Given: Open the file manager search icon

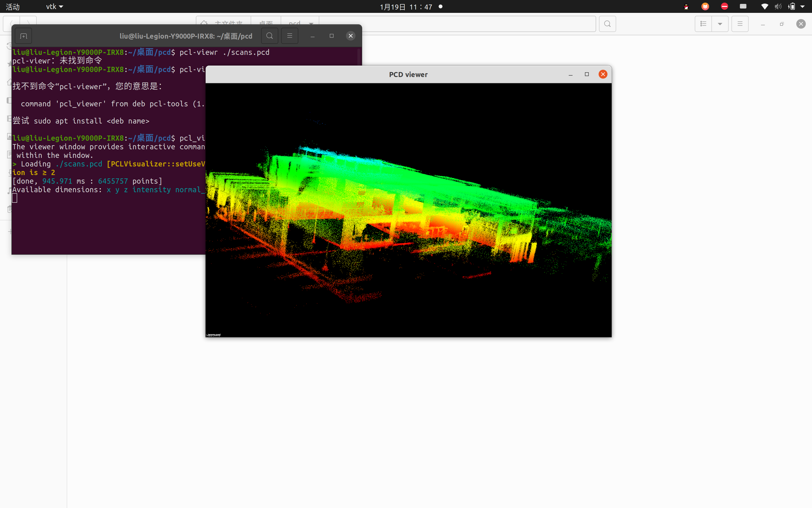Looking at the screenshot, I should (x=607, y=24).
